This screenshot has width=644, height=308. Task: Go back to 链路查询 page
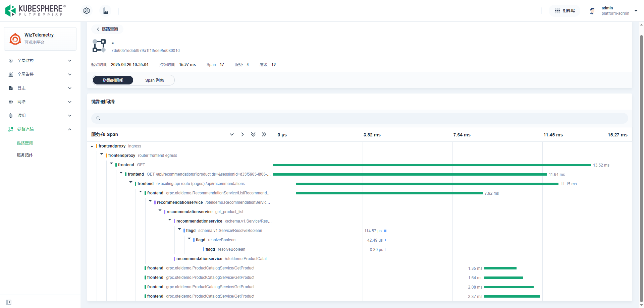(x=107, y=29)
